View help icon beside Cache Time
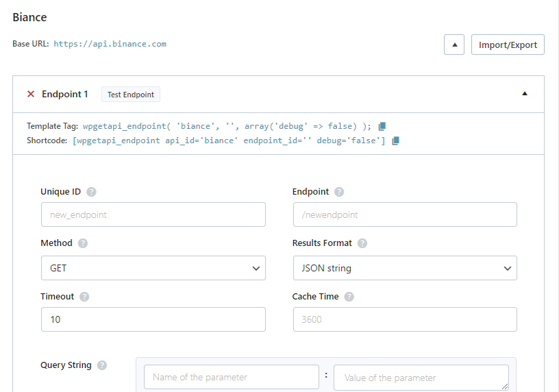The width and height of the screenshot is (559, 392). pyautogui.click(x=349, y=297)
